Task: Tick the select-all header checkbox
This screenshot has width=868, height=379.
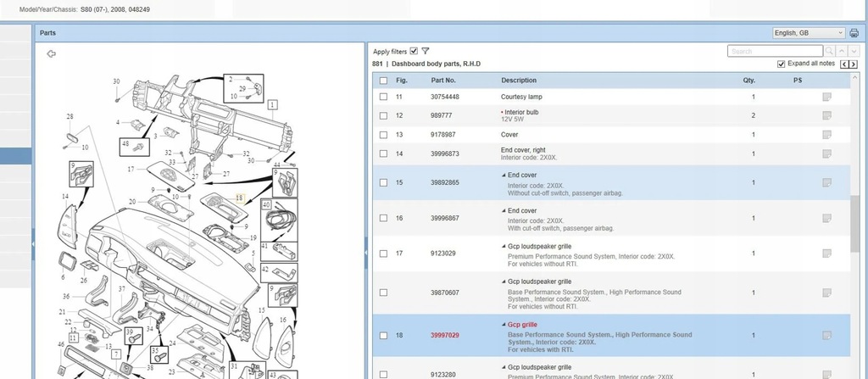Action: tap(384, 81)
